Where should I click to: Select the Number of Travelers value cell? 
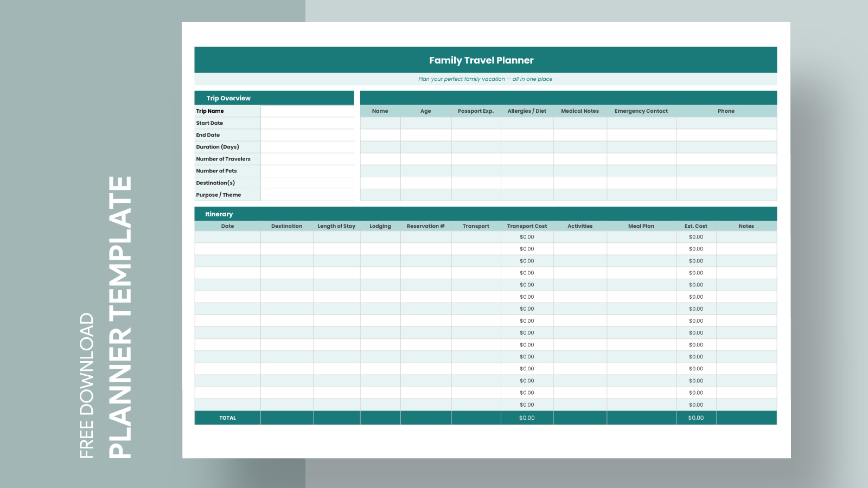(307, 159)
